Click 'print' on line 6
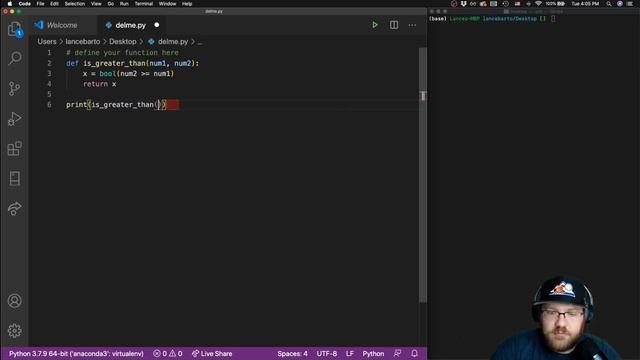Viewport: 640px width, 360px height. 76,105
